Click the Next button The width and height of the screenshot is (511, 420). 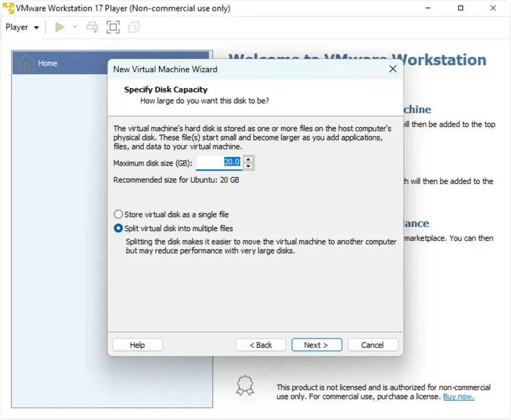click(x=316, y=345)
